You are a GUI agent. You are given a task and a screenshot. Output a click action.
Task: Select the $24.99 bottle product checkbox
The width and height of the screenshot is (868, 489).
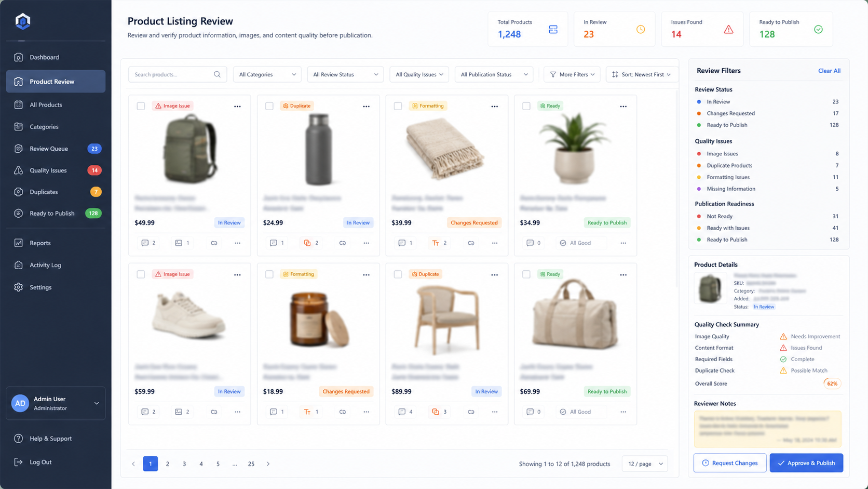pyautogui.click(x=269, y=106)
